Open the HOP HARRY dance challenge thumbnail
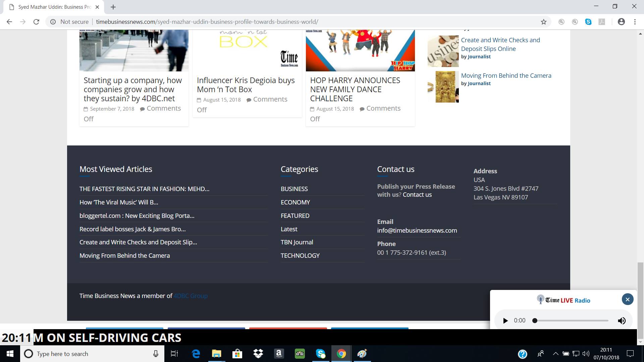This screenshot has height=362, width=644. point(360,50)
